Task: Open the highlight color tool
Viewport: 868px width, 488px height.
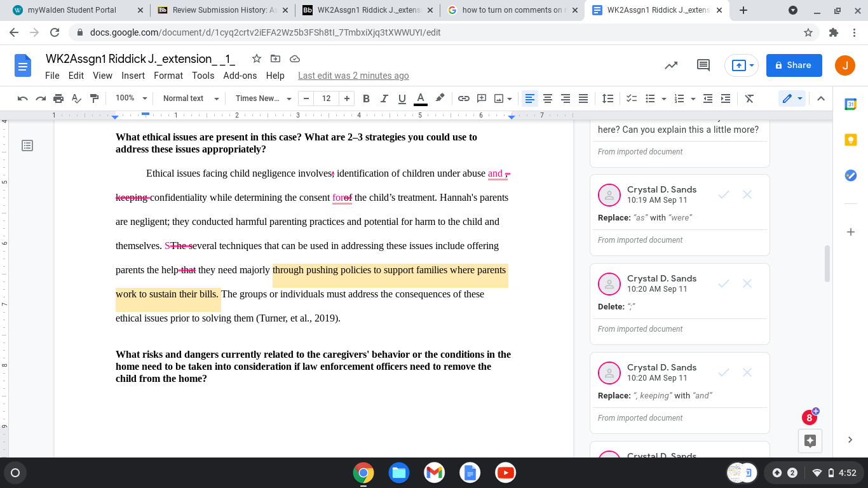Action: [440, 98]
